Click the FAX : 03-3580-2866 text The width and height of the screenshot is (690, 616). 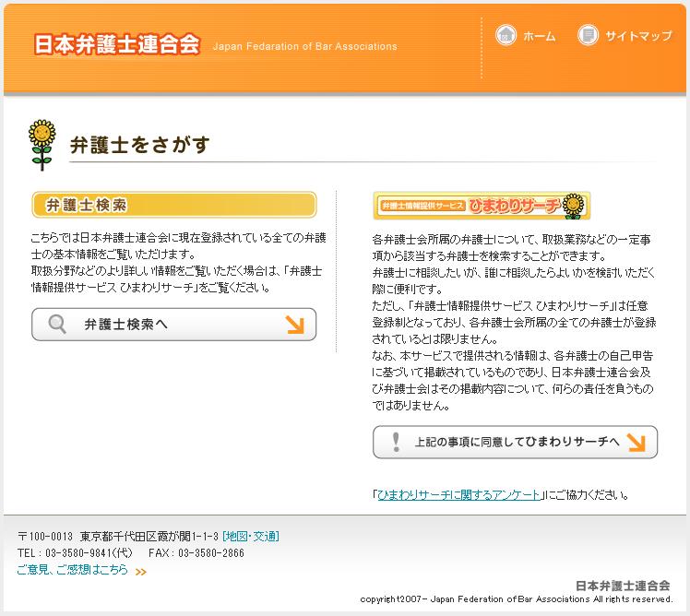[x=196, y=553]
